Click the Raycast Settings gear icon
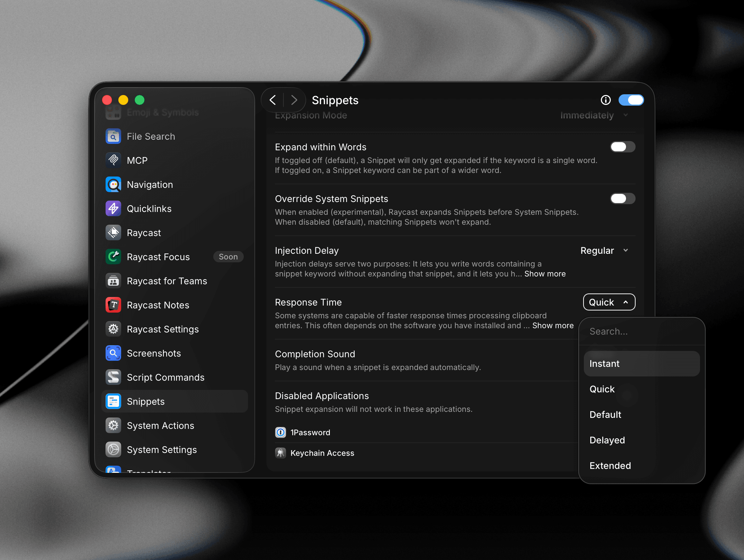This screenshot has width=744, height=560. click(113, 329)
